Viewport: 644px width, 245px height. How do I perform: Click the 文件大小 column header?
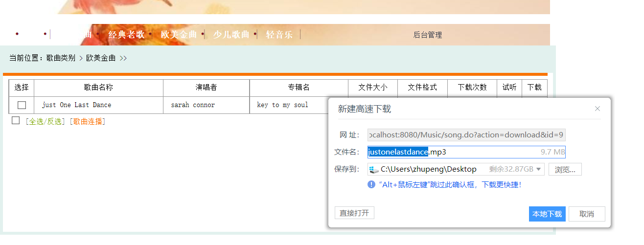(373, 88)
